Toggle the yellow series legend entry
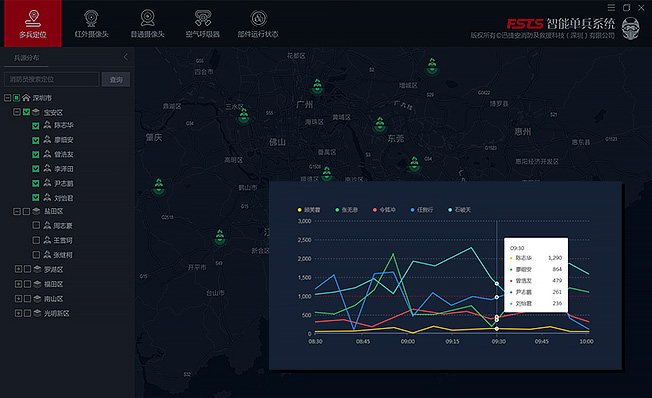 [309, 210]
